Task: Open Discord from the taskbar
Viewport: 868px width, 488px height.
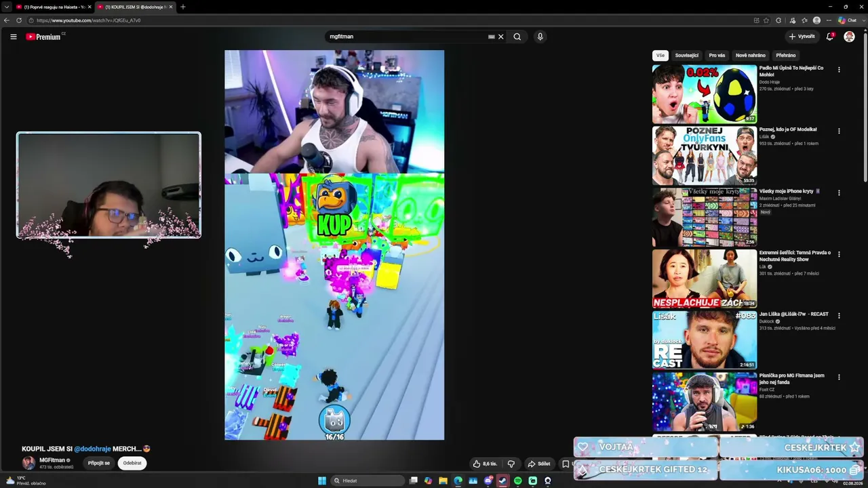Action: pos(488,481)
